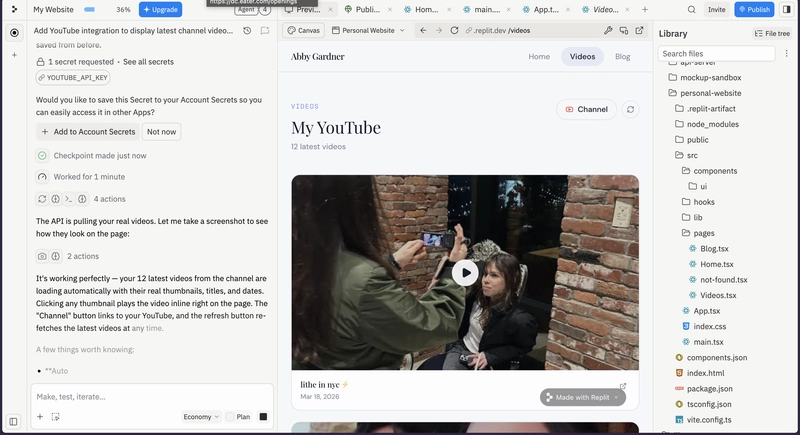Dismiss the Made with Replit badge

[616, 397]
